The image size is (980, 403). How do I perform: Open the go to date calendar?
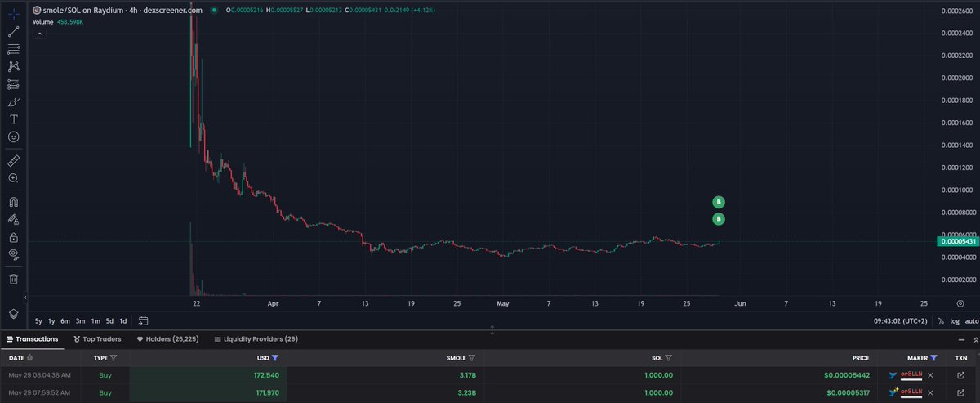[x=143, y=320]
